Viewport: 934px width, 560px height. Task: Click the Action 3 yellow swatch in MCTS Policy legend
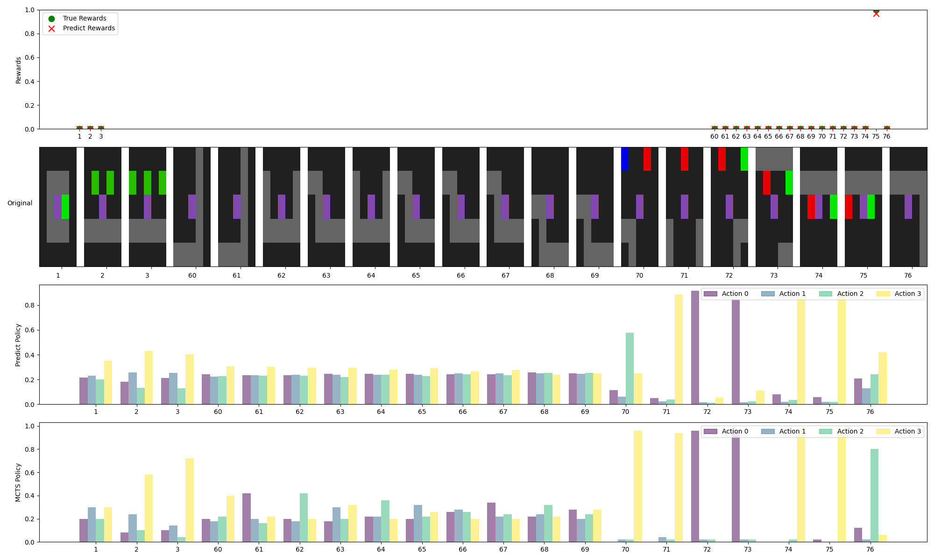[x=883, y=431]
